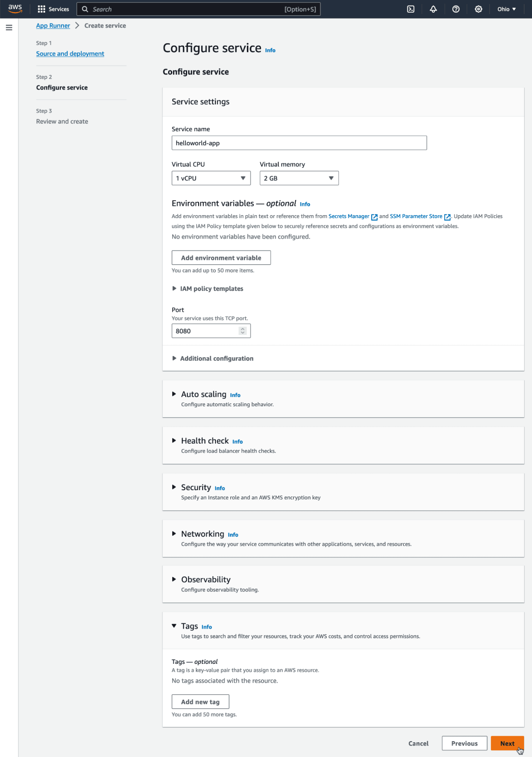Click the Port number stepper arrows
532x757 pixels.
[x=243, y=331]
